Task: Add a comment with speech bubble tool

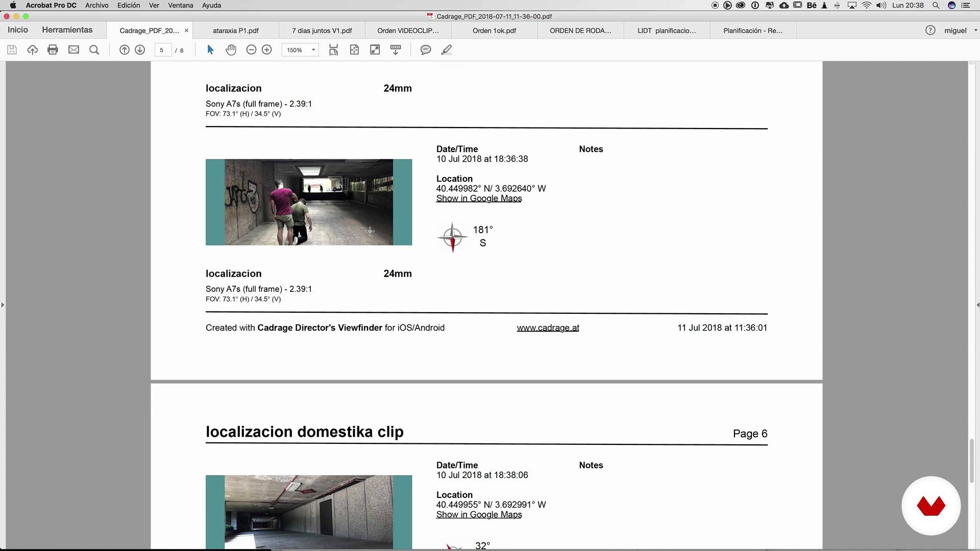Action: tap(425, 50)
